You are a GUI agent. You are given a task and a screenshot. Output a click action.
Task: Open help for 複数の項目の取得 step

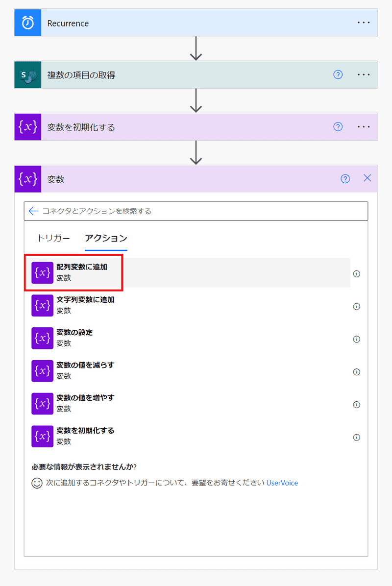(x=338, y=75)
